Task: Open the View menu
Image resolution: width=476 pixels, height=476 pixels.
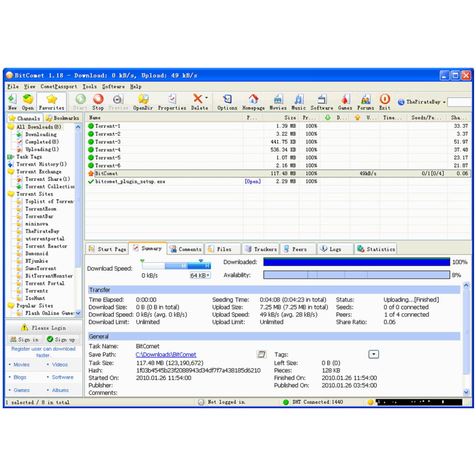Action: (29, 86)
